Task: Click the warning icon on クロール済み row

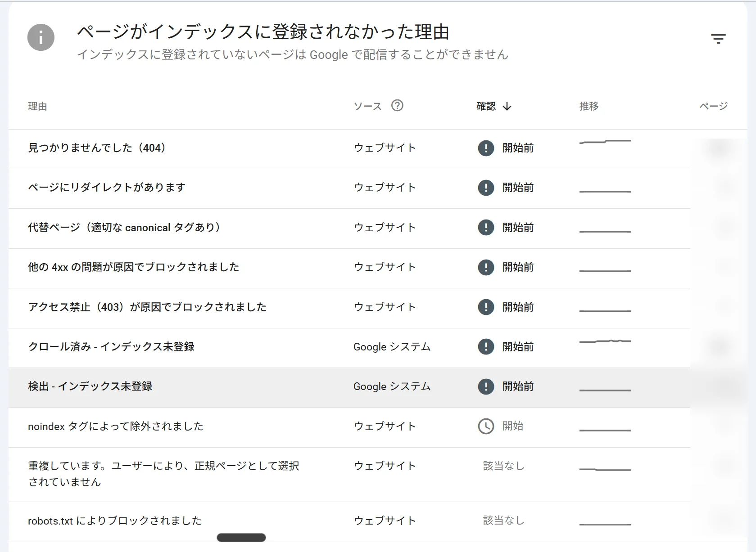Action: 485,346
